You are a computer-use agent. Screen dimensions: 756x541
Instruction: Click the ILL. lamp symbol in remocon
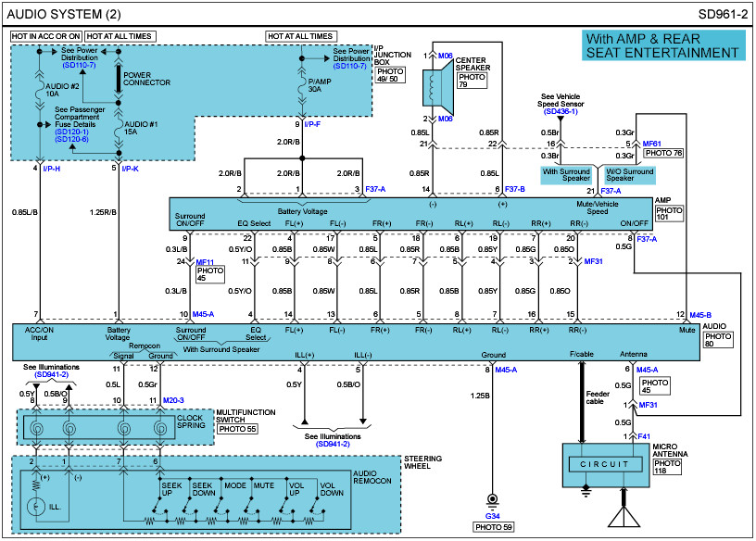36,507
